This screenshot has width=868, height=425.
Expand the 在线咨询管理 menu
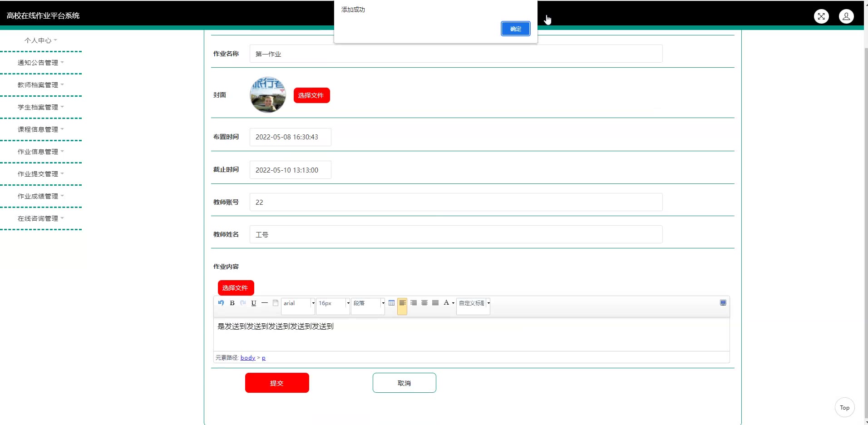pyautogui.click(x=41, y=218)
